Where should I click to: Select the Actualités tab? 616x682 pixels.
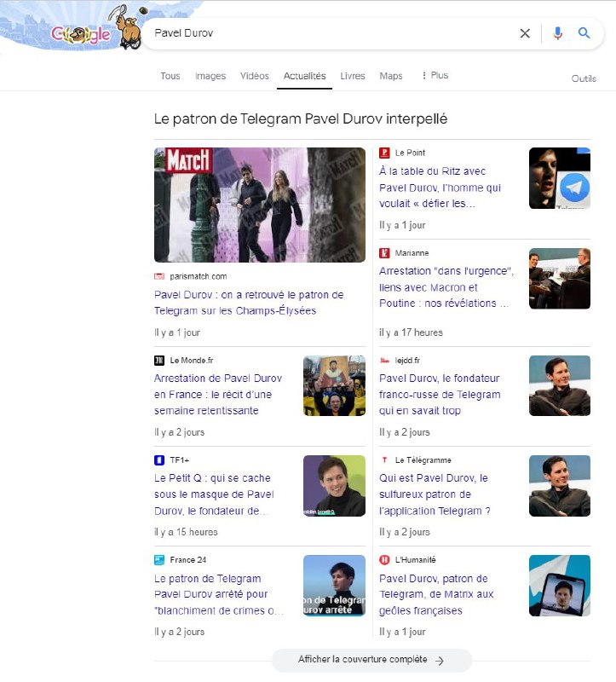pos(304,76)
